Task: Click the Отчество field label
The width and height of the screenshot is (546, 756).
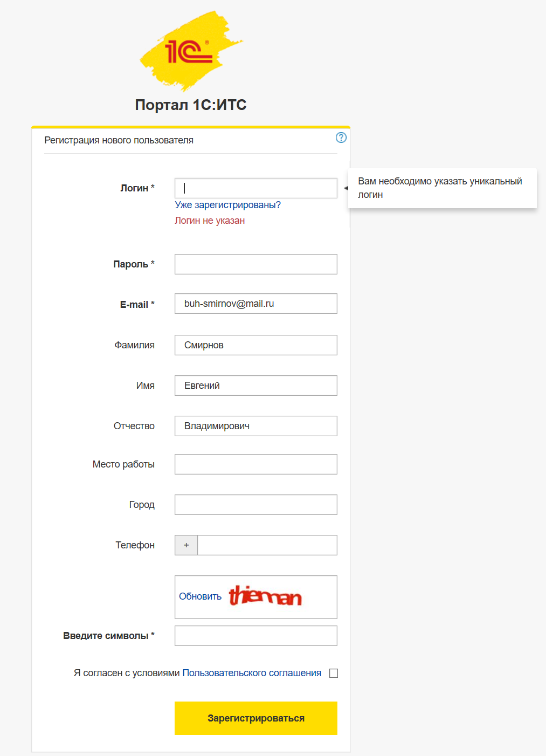Action: [134, 426]
